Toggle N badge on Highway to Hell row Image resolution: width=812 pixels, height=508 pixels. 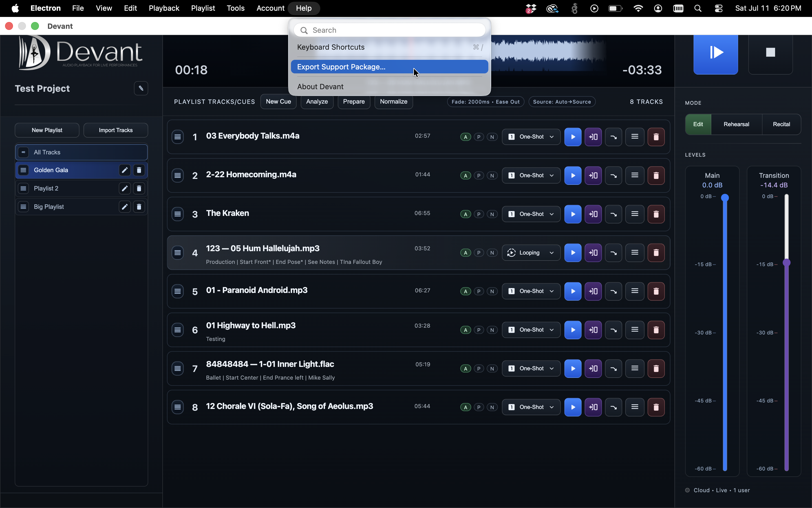click(x=492, y=330)
